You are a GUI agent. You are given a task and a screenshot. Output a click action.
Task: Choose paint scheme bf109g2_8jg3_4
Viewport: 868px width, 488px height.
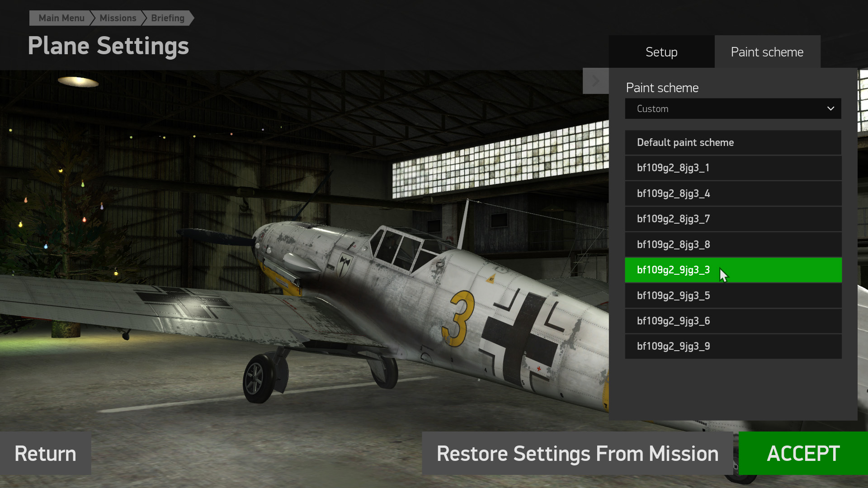click(x=733, y=194)
